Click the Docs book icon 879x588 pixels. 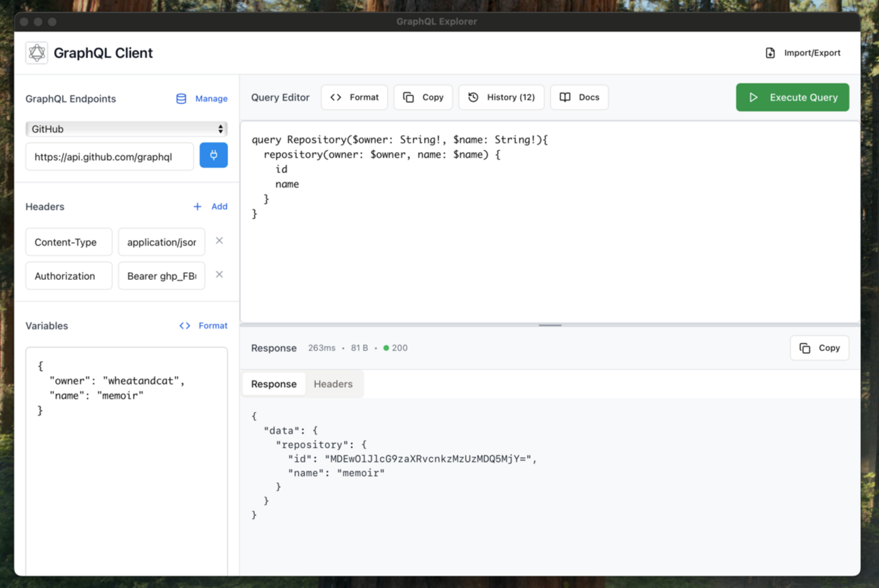tap(565, 97)
